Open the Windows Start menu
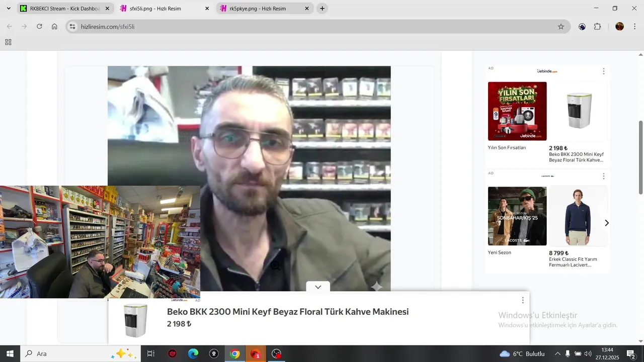644x362 pixels. [10, 353]
